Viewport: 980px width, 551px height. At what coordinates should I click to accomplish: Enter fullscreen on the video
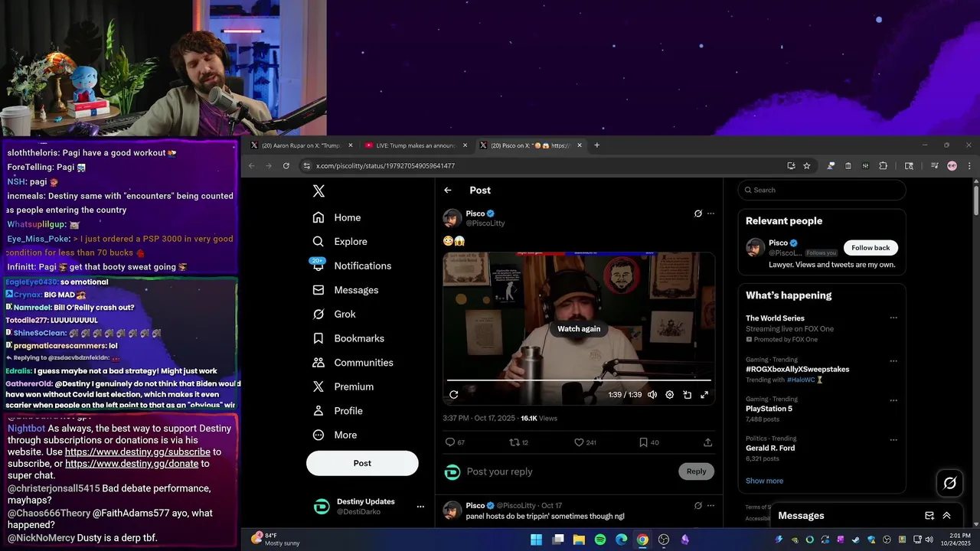coord(704,395)
